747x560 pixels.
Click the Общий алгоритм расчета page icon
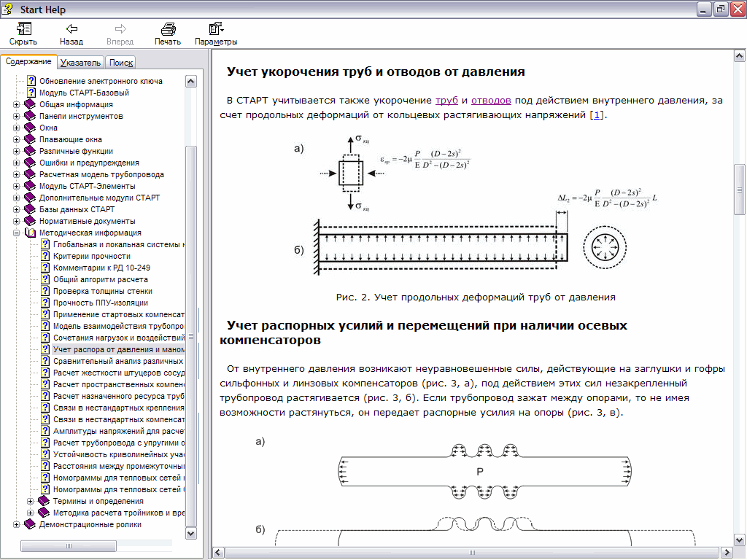[45, 279]
